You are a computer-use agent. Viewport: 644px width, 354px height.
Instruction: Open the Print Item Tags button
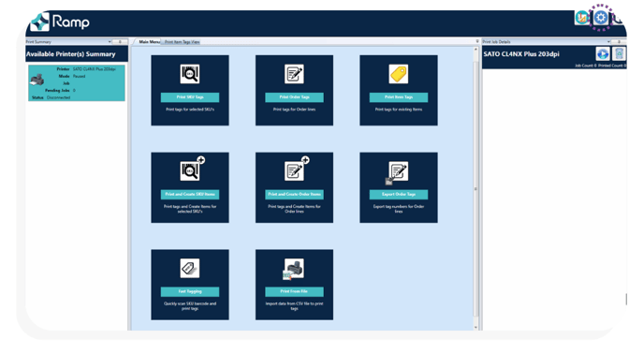coord(399,97)
